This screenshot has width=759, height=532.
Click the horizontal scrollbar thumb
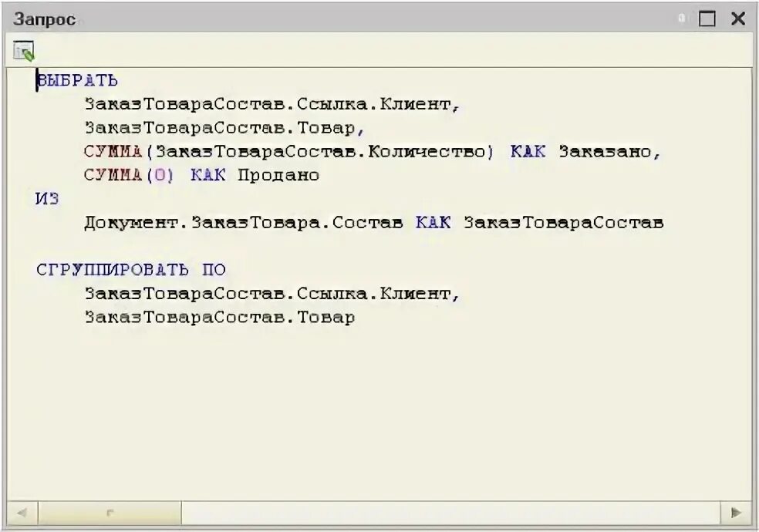110,513
